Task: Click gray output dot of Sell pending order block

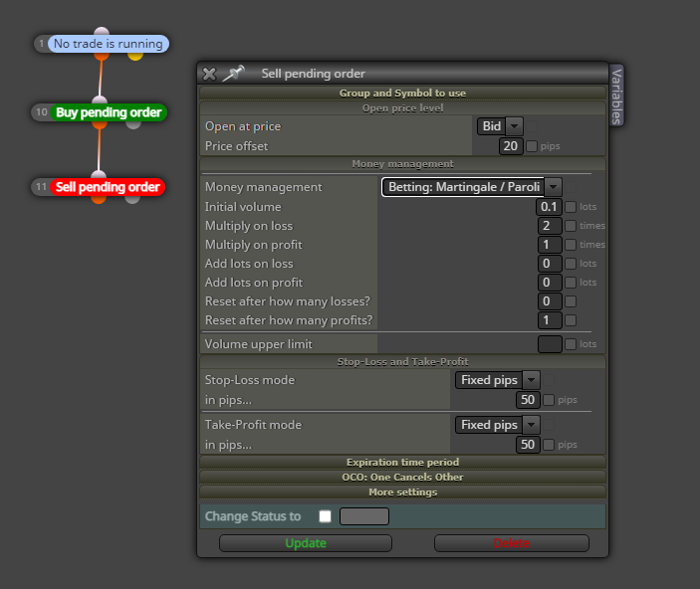Action: click(132, 199)
